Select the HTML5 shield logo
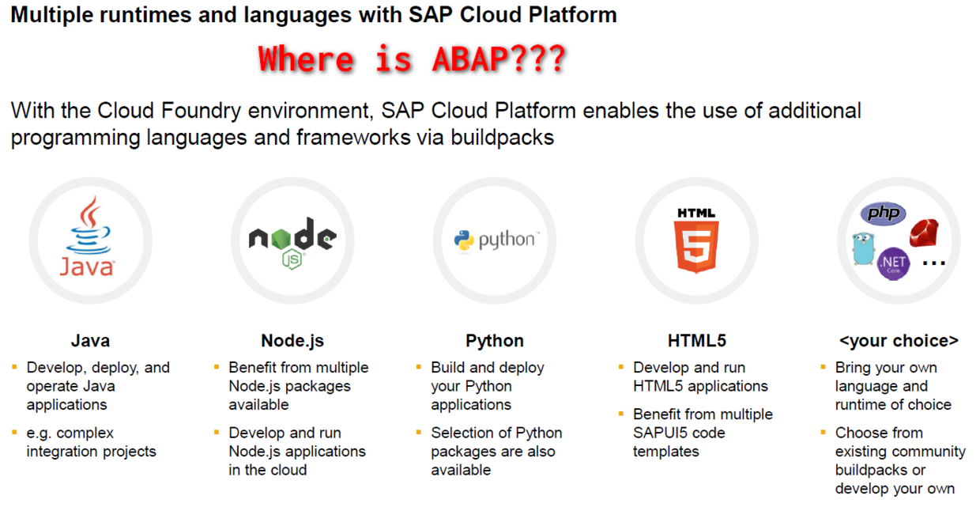This screenshot has width=980, height=507. pyautogui.click(x=696, y=240)
